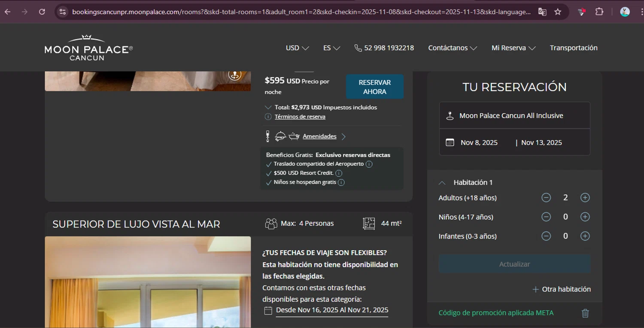
Task: Open the ES language dropdown
Action: click(331, 48)
